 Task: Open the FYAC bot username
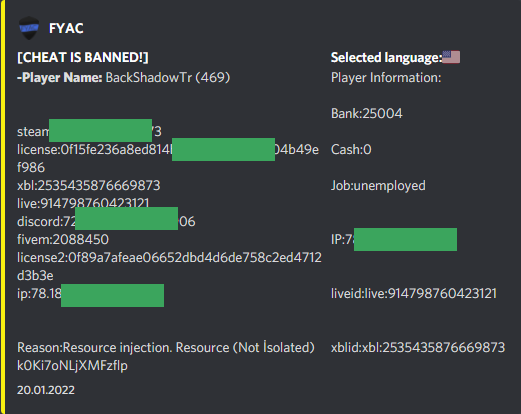[66, 28]
